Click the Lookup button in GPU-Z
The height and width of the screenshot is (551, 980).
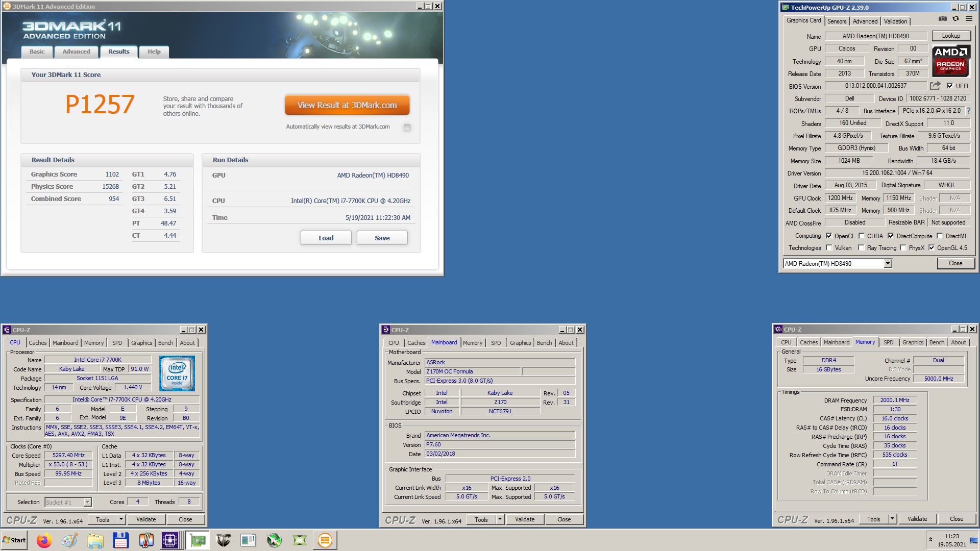tap(950, 36)
